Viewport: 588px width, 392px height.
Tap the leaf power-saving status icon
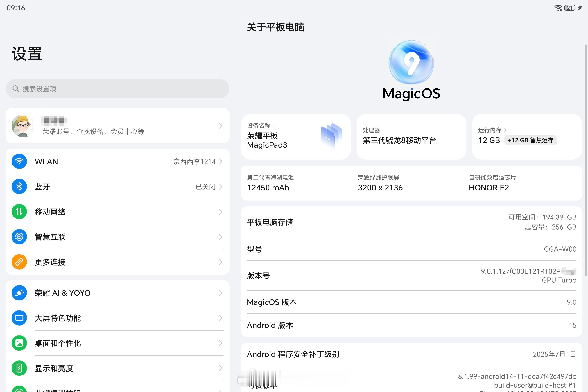point(580,8)
